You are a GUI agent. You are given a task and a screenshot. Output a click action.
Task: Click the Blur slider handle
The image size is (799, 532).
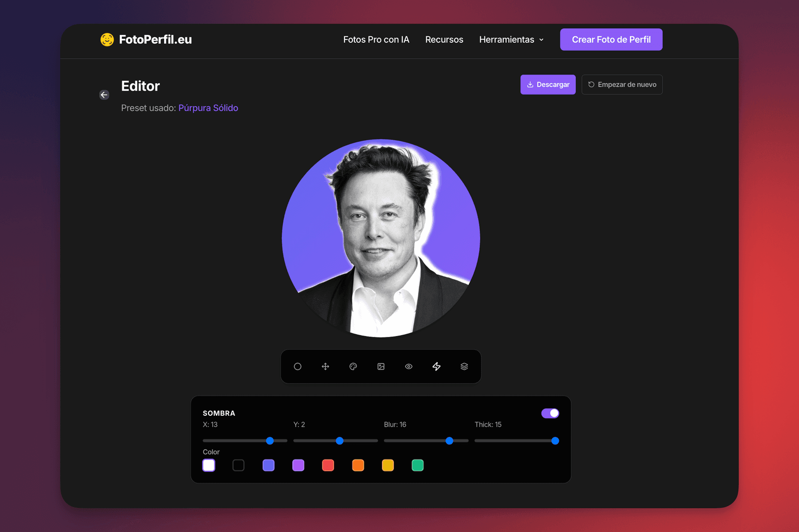[449, 441]
